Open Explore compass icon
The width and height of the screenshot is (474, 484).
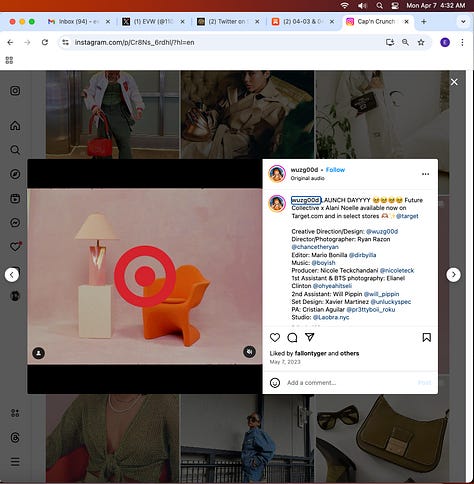pos(15,174)
